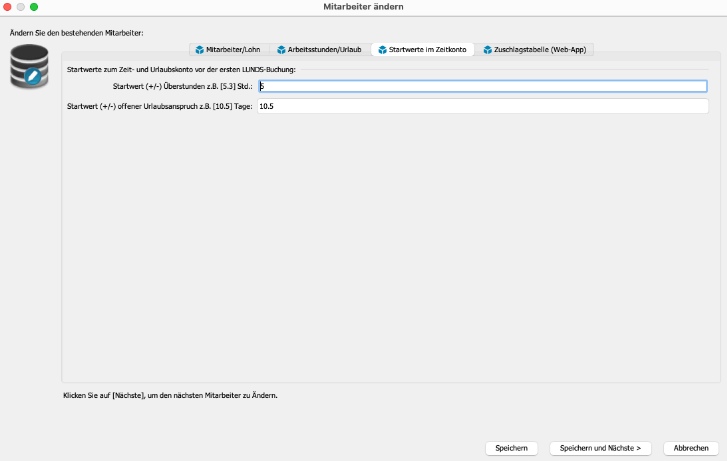Click the Urlaubsanspruch field showing 10.5
The width and height of the screenshot is (727, 461).
[x=483, y=106]
